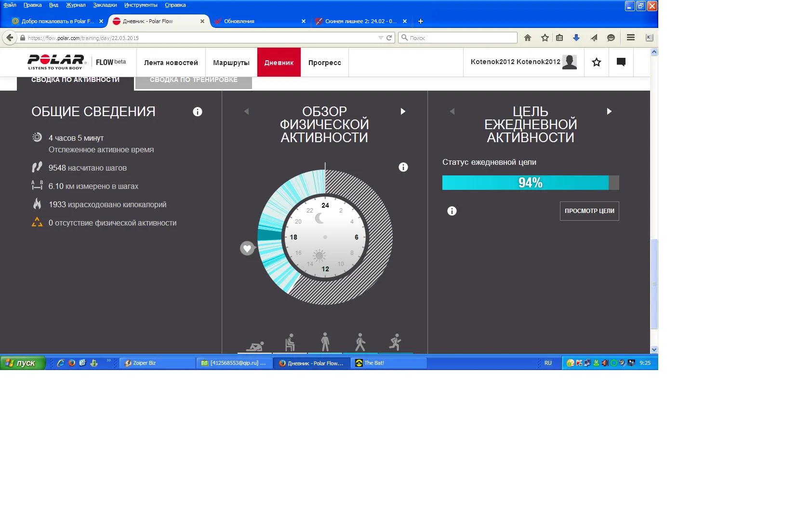Show previous physical activity overview panel
The image size is (798, 532).
click(x=247, y=111)
